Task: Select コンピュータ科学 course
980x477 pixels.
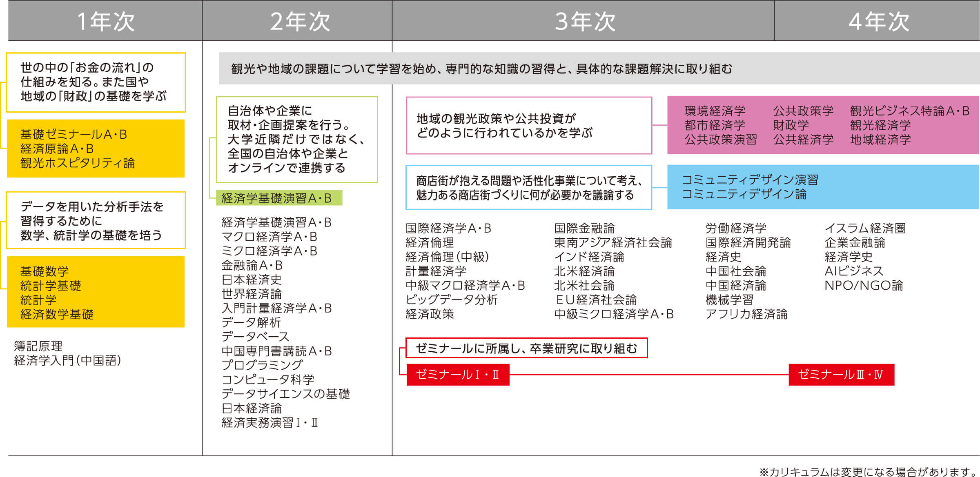Action: click(x=268, y=379)
